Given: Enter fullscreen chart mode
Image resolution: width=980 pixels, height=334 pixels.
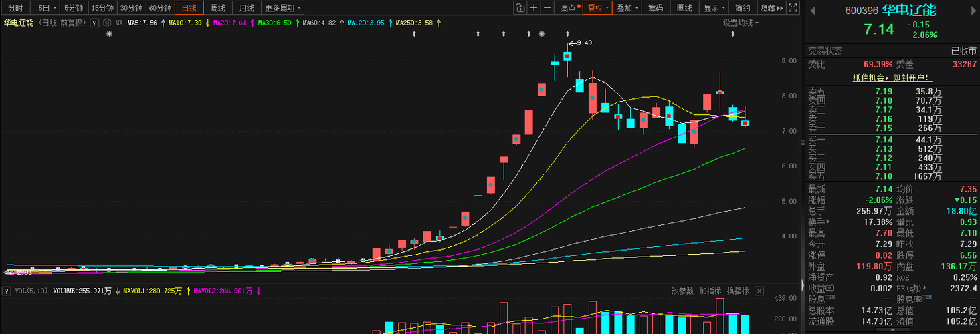Looking at the screenshot, I should click(793, 8).
